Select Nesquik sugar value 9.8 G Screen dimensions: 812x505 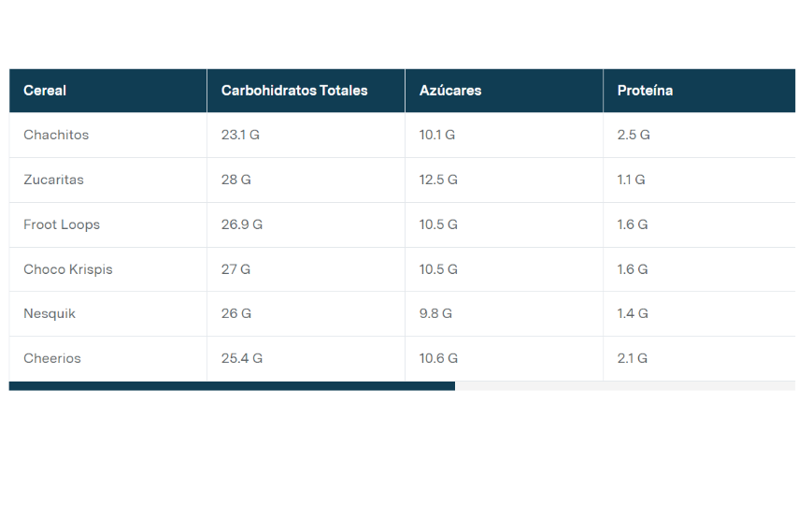point(435,313)
